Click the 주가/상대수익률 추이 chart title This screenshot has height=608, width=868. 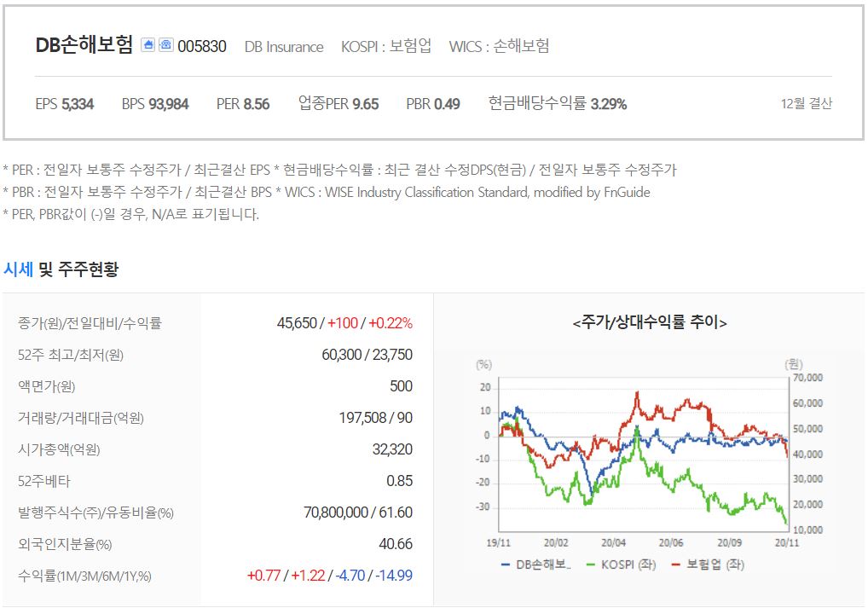click(650, 321)
